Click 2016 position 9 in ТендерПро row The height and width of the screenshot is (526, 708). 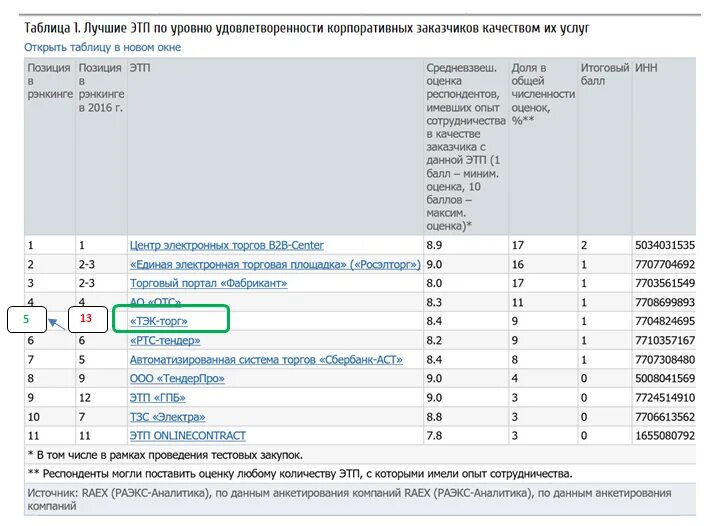coord(82,378)
